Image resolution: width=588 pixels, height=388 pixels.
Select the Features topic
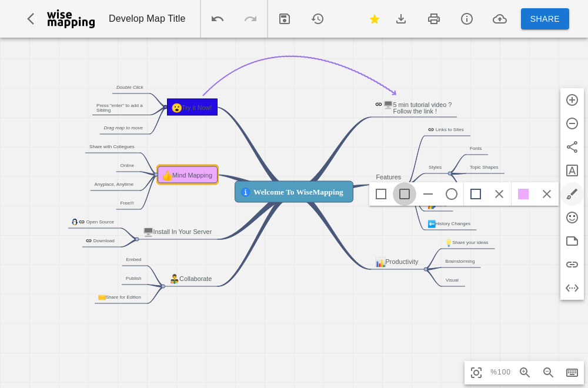tap(389, 177)
